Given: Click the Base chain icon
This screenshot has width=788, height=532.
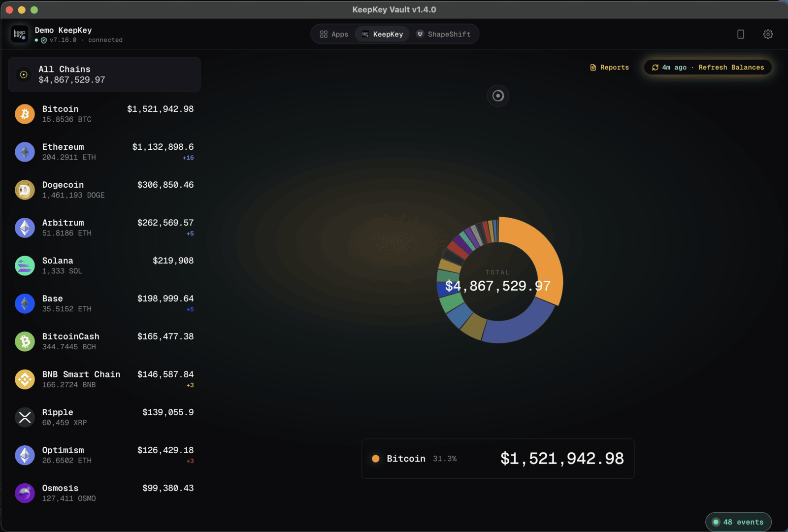Looking at the screenshot, I should (x=25, y=303).
